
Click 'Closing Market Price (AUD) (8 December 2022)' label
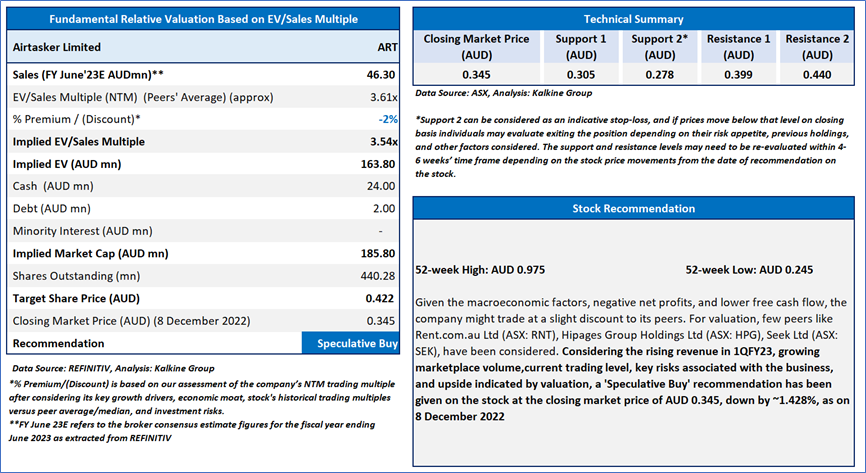click(131, 321)
